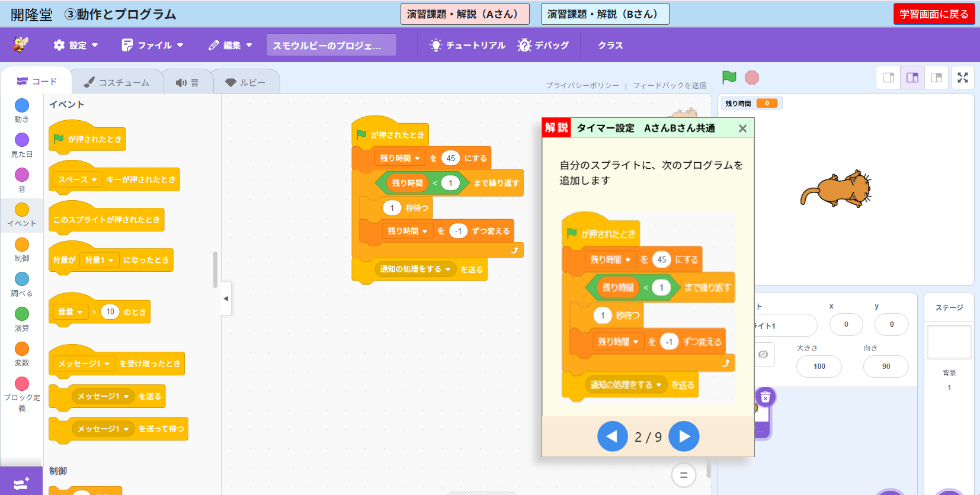980x495 pixels.
Task: Open 音量 dropdown in palette block
Action: [71, 311]
